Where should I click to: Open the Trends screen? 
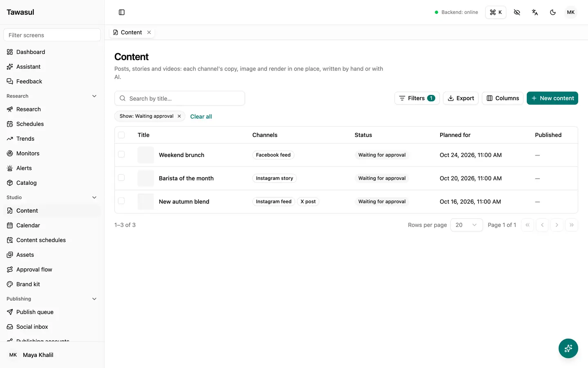(x=52, y=139)
